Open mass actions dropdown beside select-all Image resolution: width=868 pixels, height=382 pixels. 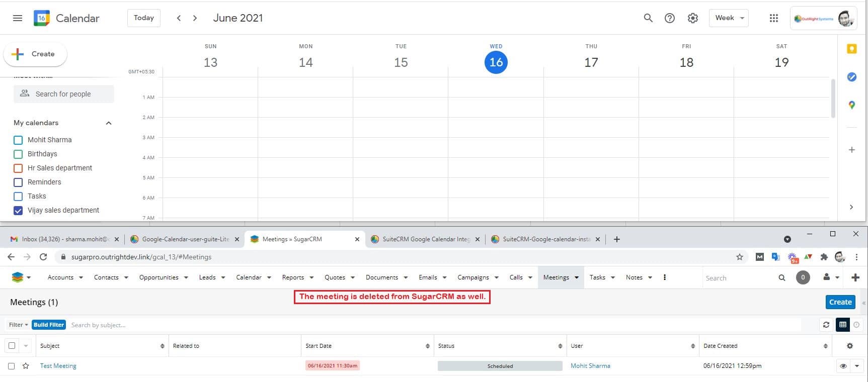26,346
